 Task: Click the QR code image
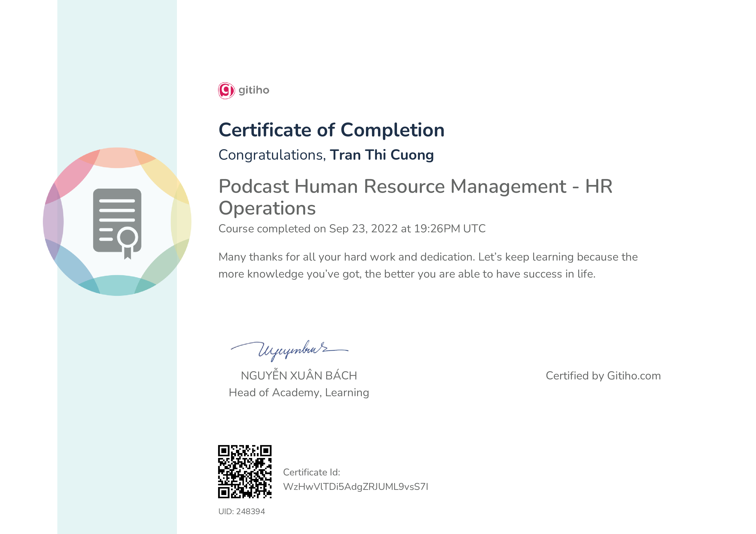pyautogui.click(x=245, y=472)
